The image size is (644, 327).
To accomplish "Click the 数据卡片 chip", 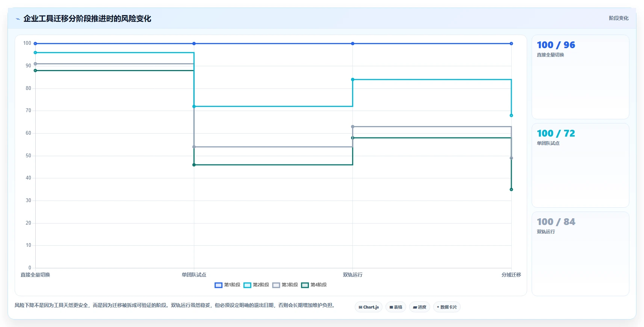I will (x=447, y=307).
